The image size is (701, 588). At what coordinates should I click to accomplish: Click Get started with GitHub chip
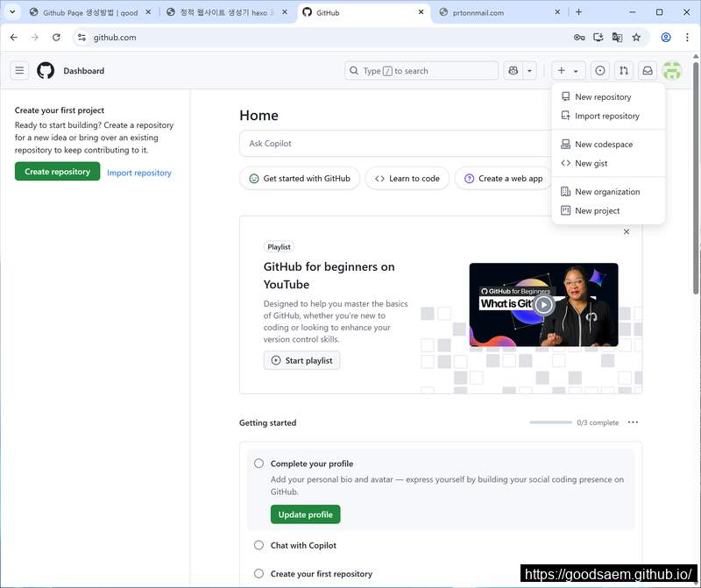(300, 179)
